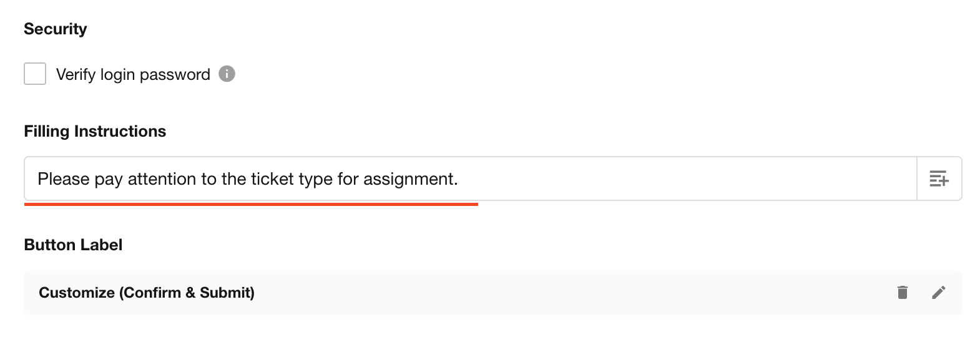Click empty space in the Filling Instructions input

(x=687, y=178)
